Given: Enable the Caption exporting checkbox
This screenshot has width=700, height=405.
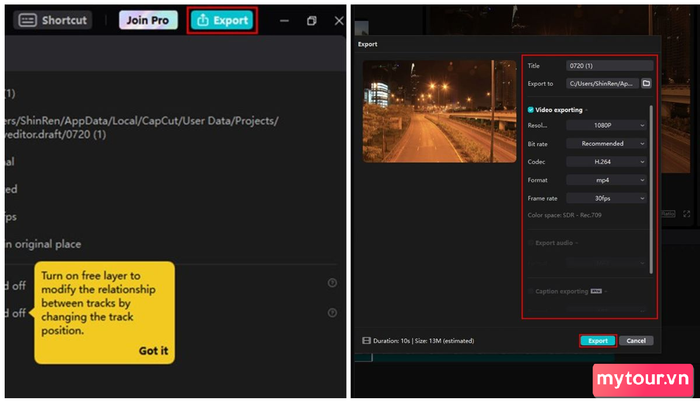Looking at the screenshot, I should 531,291.
